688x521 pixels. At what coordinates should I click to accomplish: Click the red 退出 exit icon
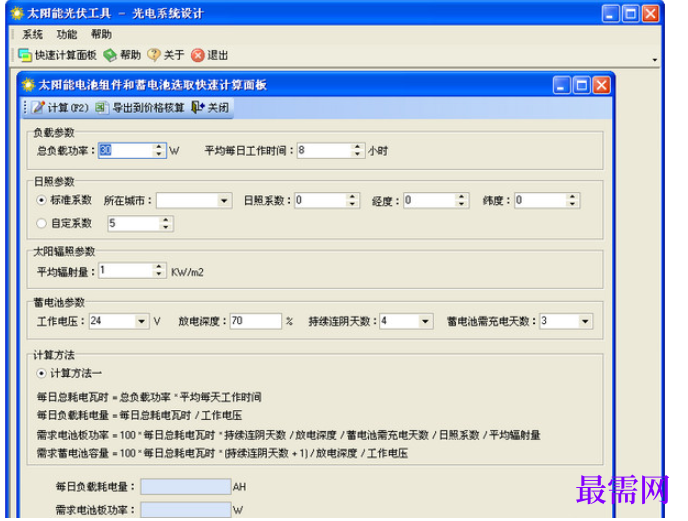[x=198, y=55]
